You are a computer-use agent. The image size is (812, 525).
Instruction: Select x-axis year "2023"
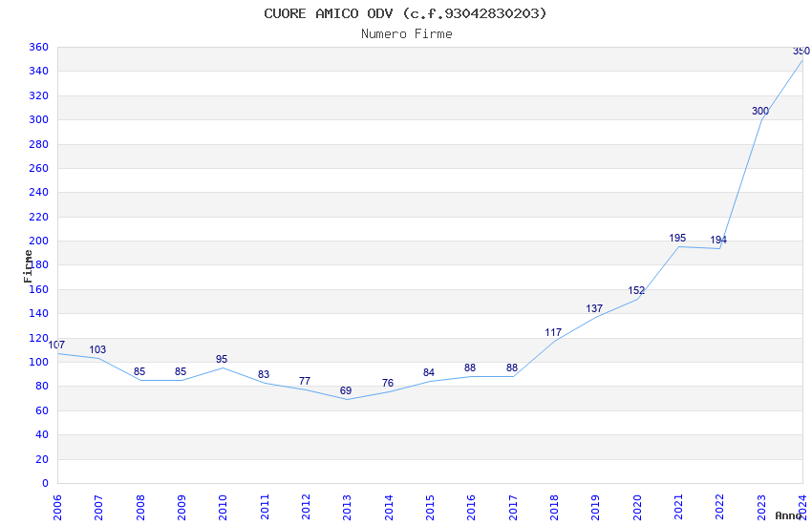click(x=761, y=508)
